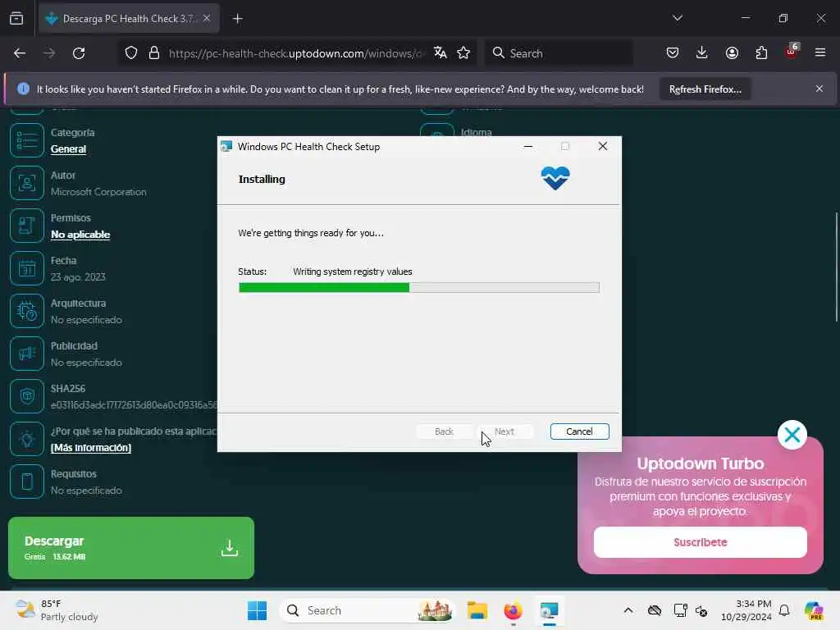Viewport: 840px width, 630px height.
Task: Open the Copilot preview icon in taskbar
Action: point(814,610)
